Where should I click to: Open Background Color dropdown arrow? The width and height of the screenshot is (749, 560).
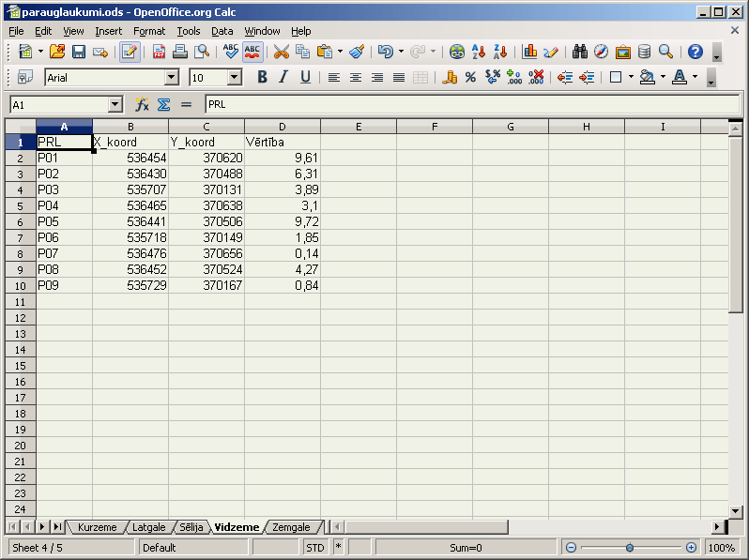point(663,77)
